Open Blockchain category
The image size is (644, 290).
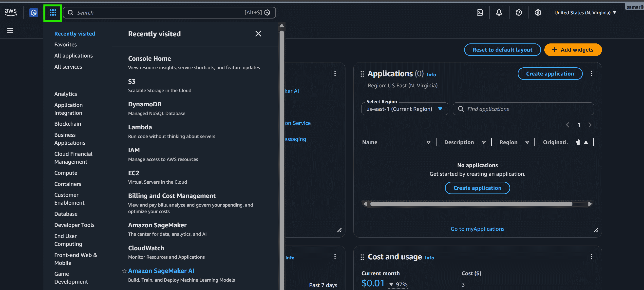tap(68, 124)
